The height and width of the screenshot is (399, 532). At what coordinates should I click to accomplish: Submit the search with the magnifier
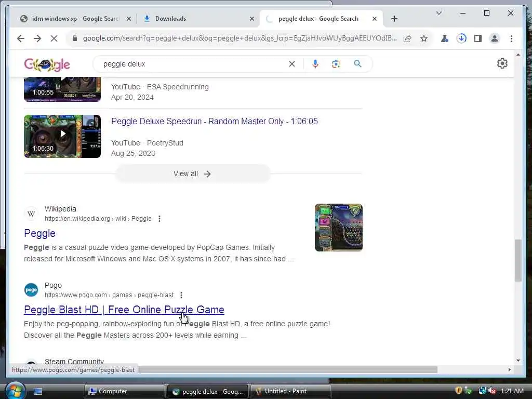[x=357, y=64]
